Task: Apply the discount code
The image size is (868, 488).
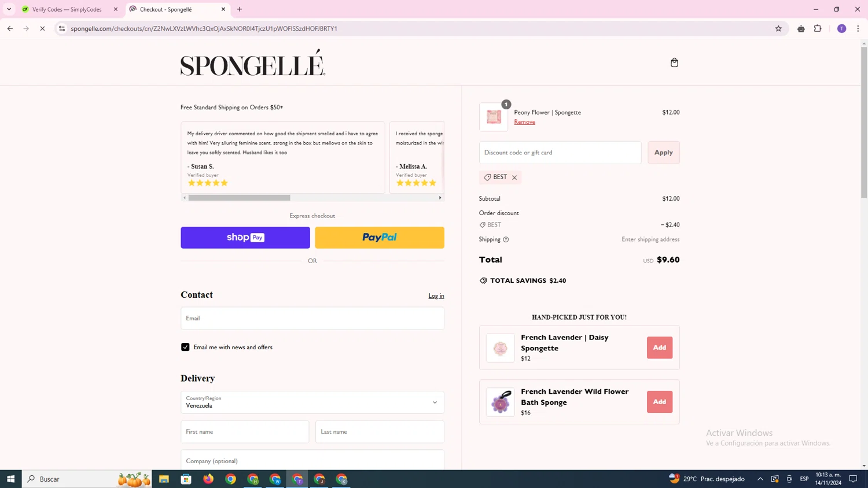Action: 664,153
